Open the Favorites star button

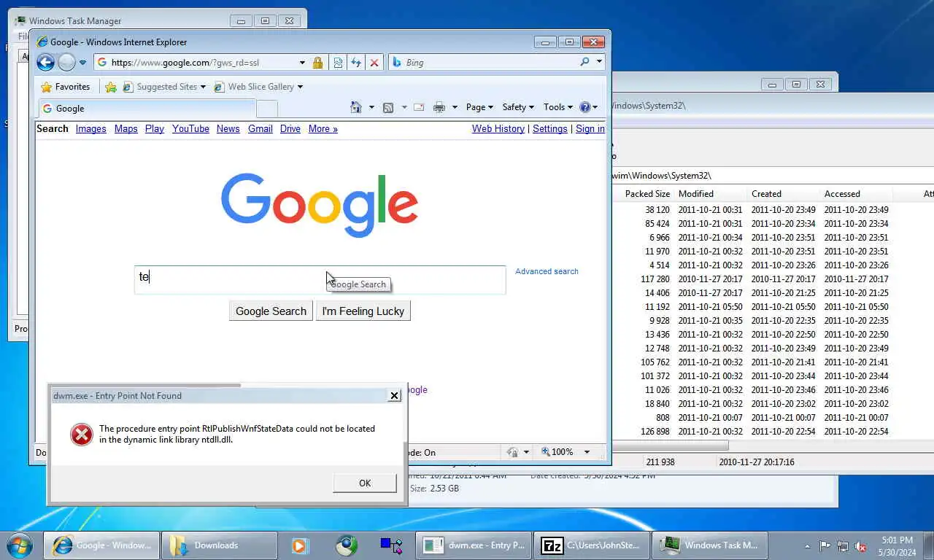[66, 87]
